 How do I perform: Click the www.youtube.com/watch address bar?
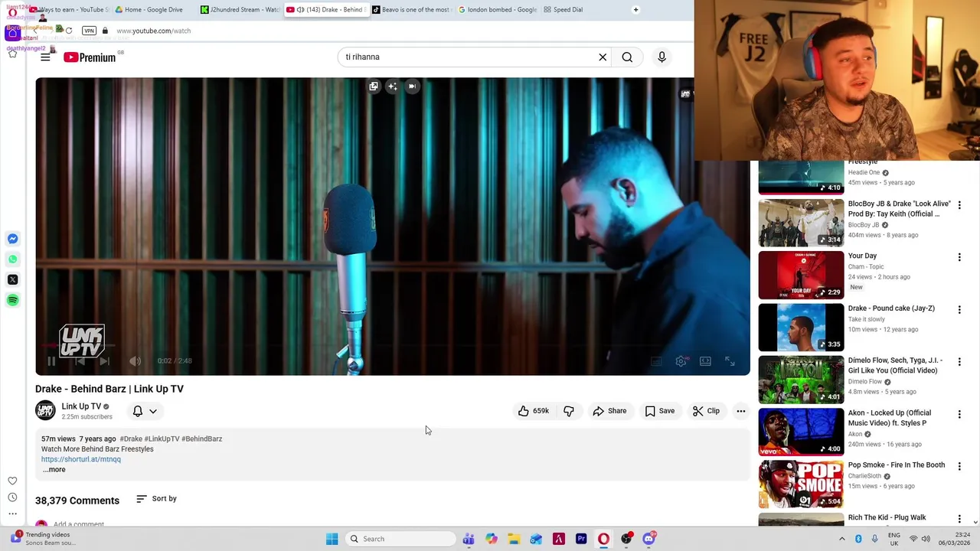pyautogui.click(x=153, y=31)
